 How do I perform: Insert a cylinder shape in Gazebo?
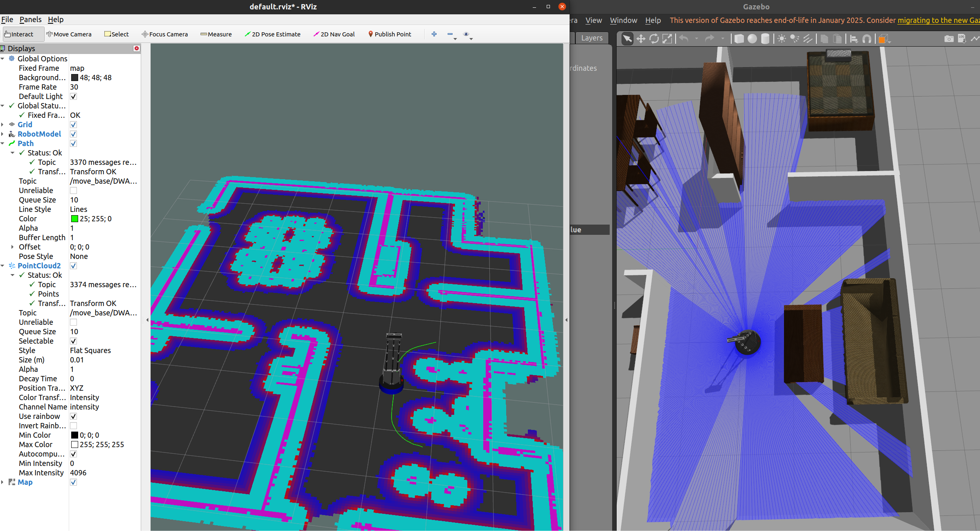click(x=765, y=39)
